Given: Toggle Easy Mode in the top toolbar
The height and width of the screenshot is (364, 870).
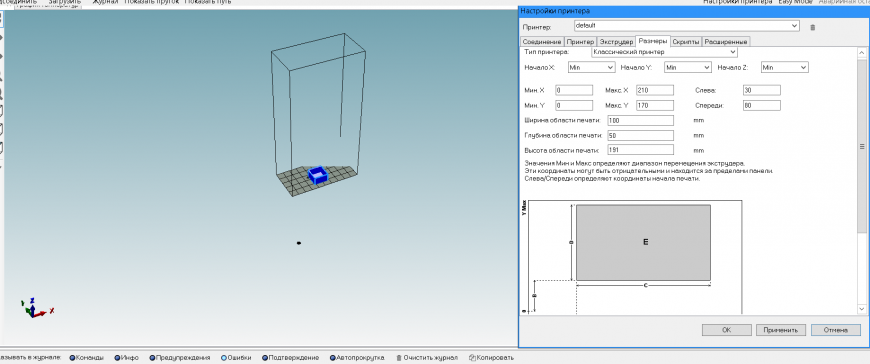Looking at the screenshot, I should pos(795,2).
